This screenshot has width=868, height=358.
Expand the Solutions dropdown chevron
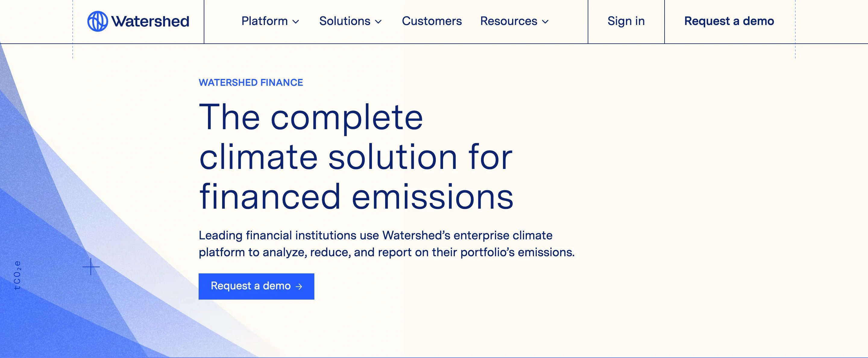click(x=379, y=22)
